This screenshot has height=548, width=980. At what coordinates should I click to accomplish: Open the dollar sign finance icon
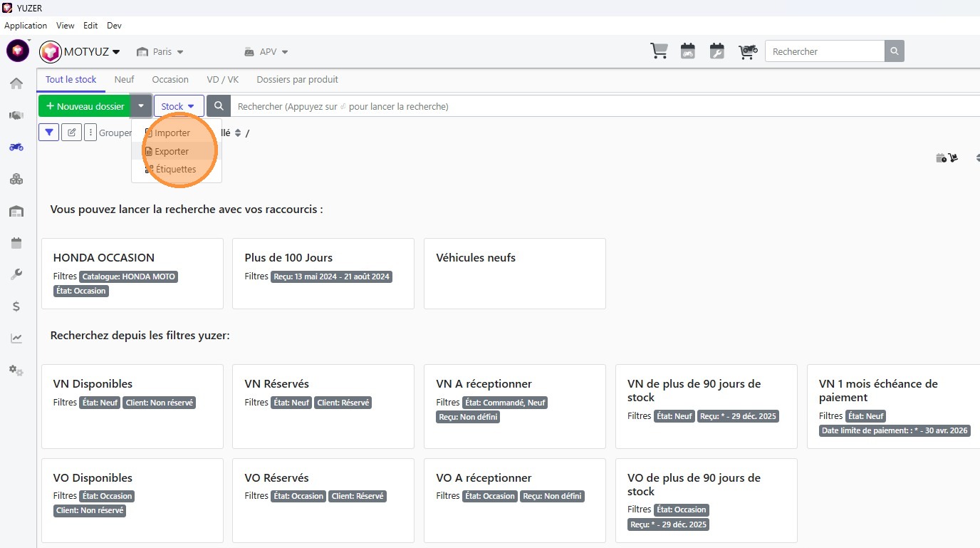coord(16,306)
